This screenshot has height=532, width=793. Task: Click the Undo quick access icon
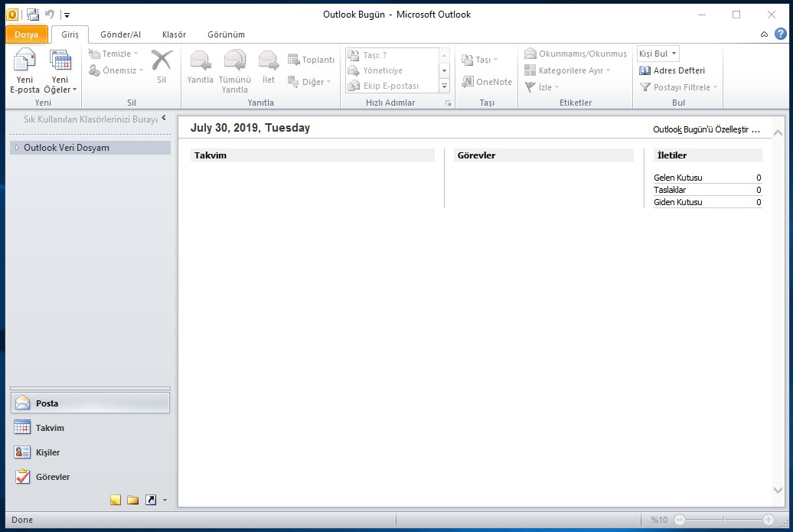pos(49,14)
